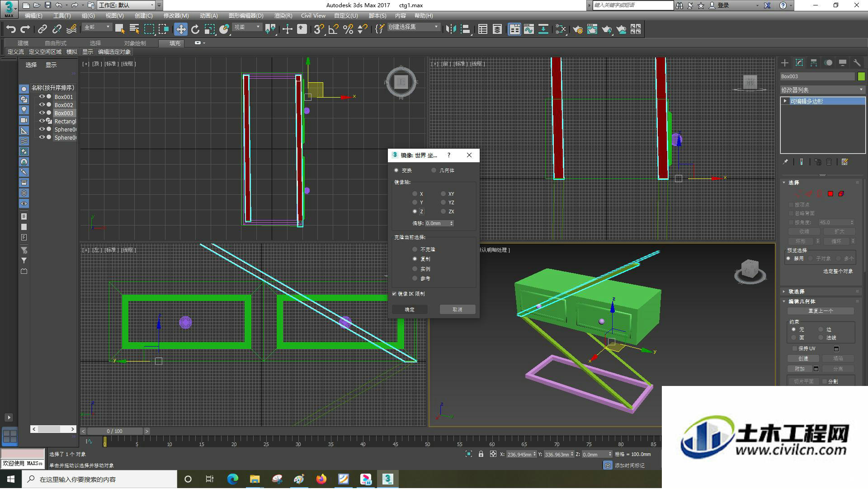Screen dimensions: 868x489
Task: Activate the Select and Scale tool
Action: (209, 29)
